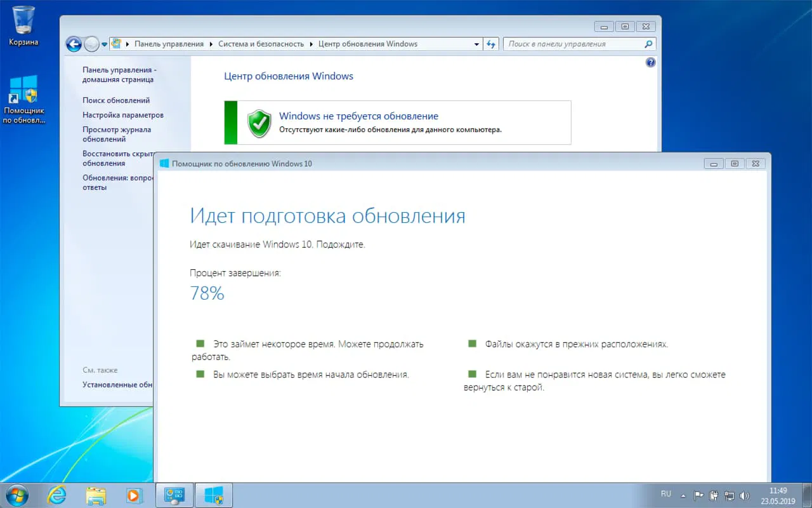Open the volume control in system tray
Screen dimensions: 812x508
point(743,494)
